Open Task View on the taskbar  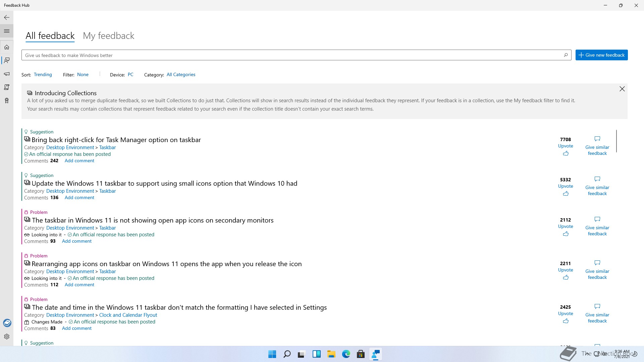302,354
